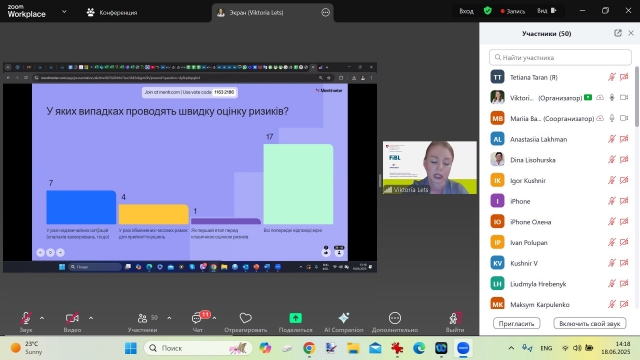Switch input language ENG indicator
640x360 pixels.
(546, 348)
